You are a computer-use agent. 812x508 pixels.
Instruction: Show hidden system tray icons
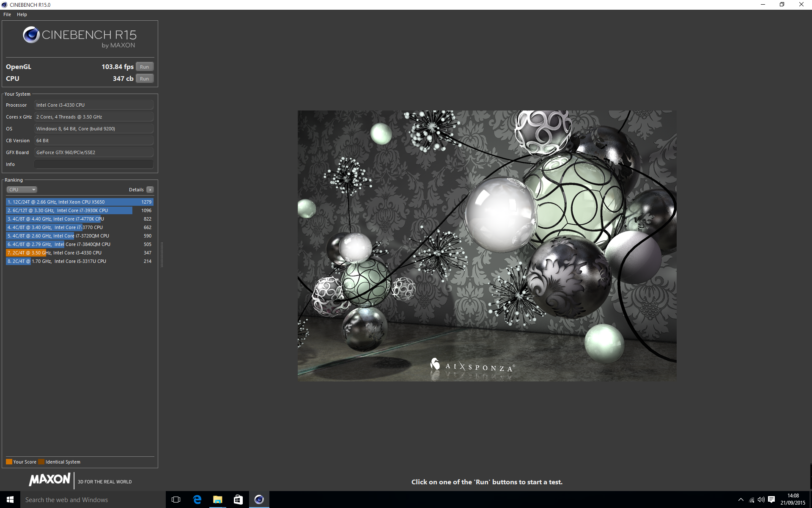(x=741, y=500)
